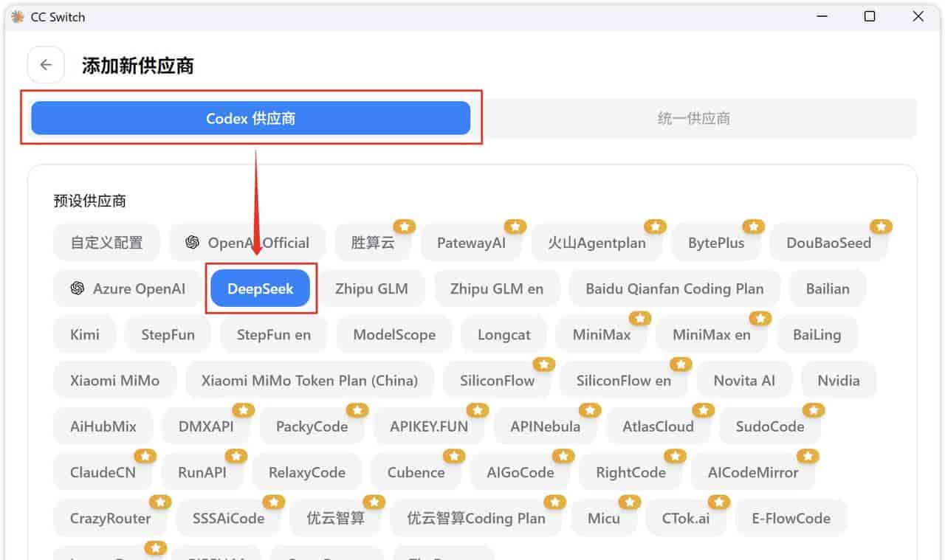Select the ModelScope provider
The image size is (945, 560).
[394, 334]
